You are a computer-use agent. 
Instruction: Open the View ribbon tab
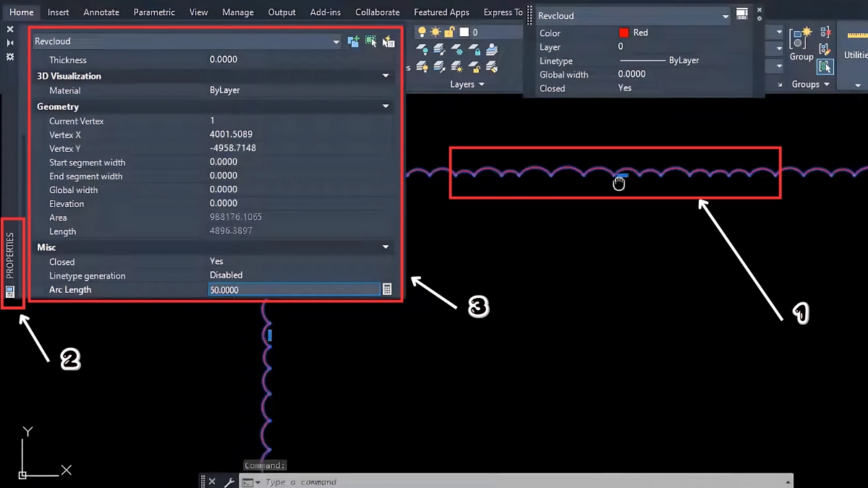198,12
